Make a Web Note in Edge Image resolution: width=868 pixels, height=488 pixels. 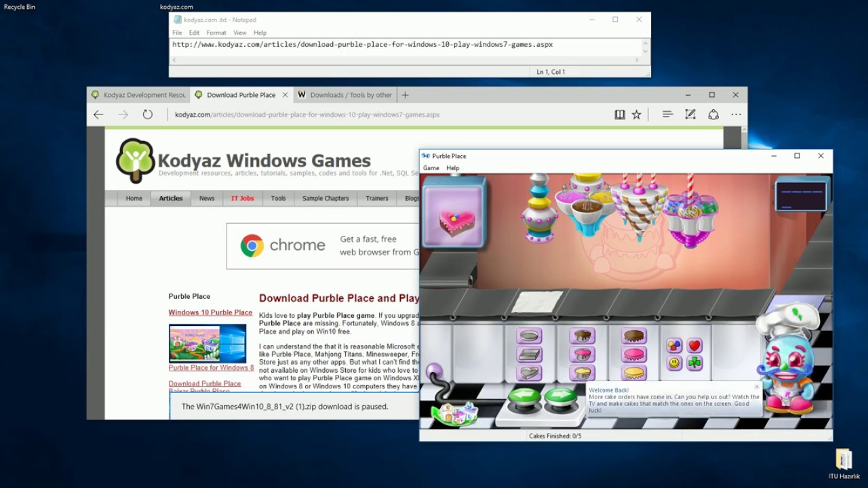(x=690, y=115)
